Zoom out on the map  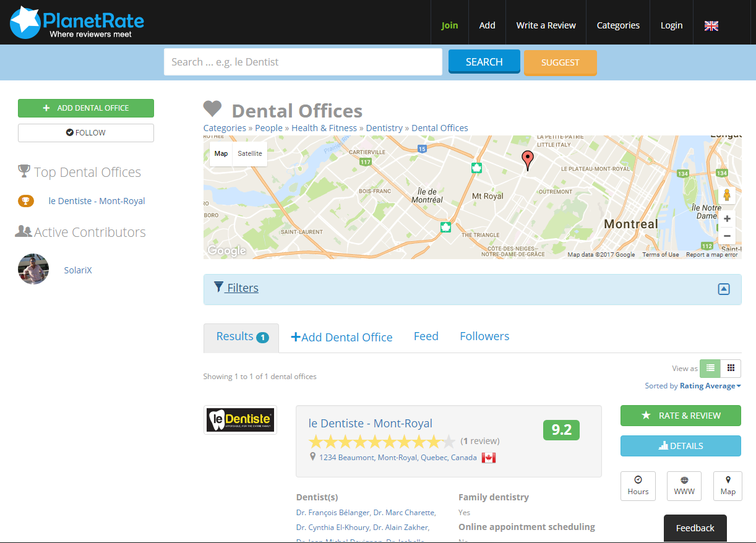tap(727, 236)
